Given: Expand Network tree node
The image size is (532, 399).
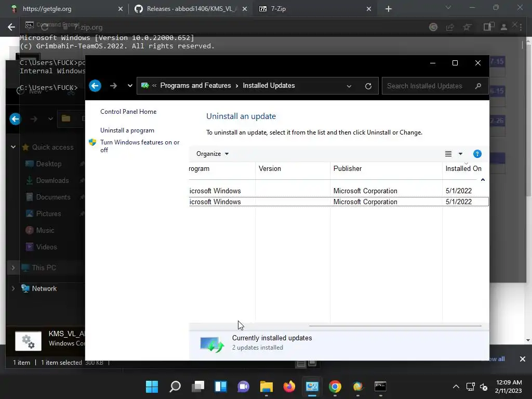Looking at the screenshot, I should 13,288.
